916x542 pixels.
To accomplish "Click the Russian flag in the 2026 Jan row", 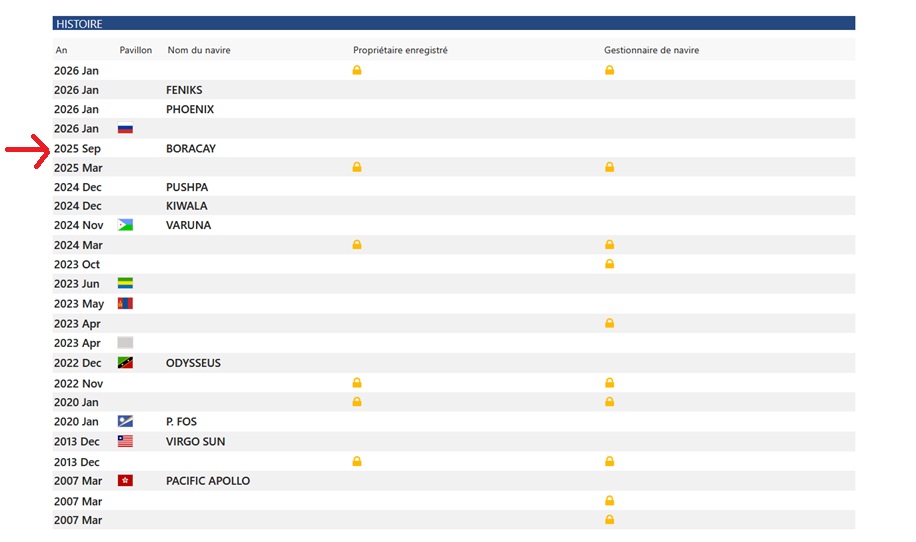I will [x=125, y=129].
